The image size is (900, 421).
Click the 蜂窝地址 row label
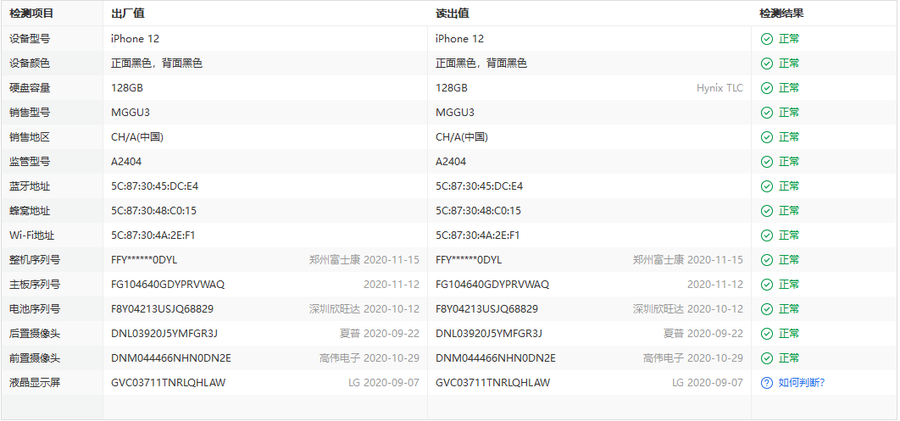(30, 211)
